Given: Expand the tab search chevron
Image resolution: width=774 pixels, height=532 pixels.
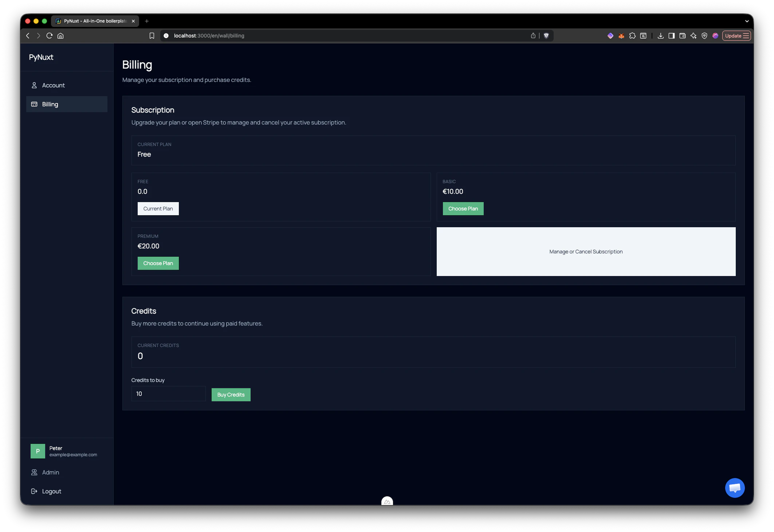Looking at the screenshot, I should click(x=747, y=21).
